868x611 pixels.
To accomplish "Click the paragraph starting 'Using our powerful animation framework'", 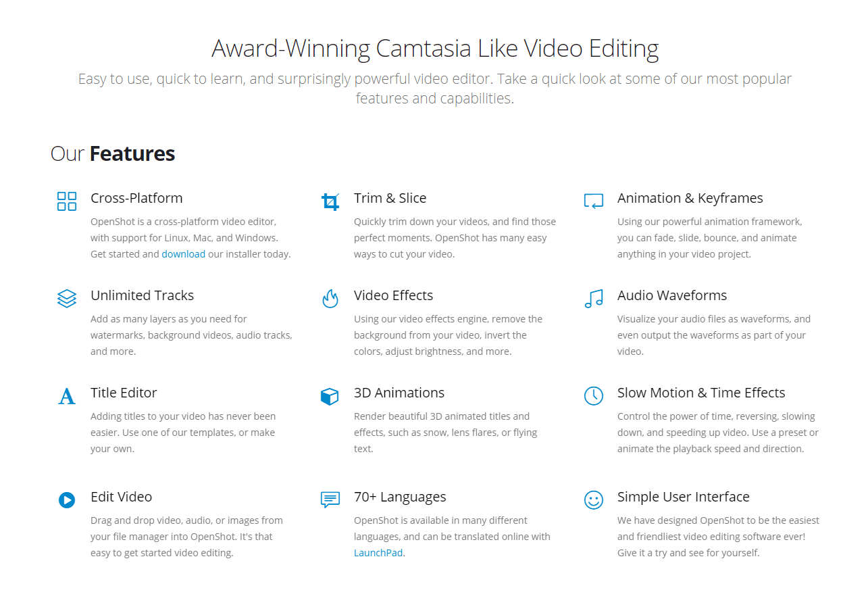I will 710,238.
